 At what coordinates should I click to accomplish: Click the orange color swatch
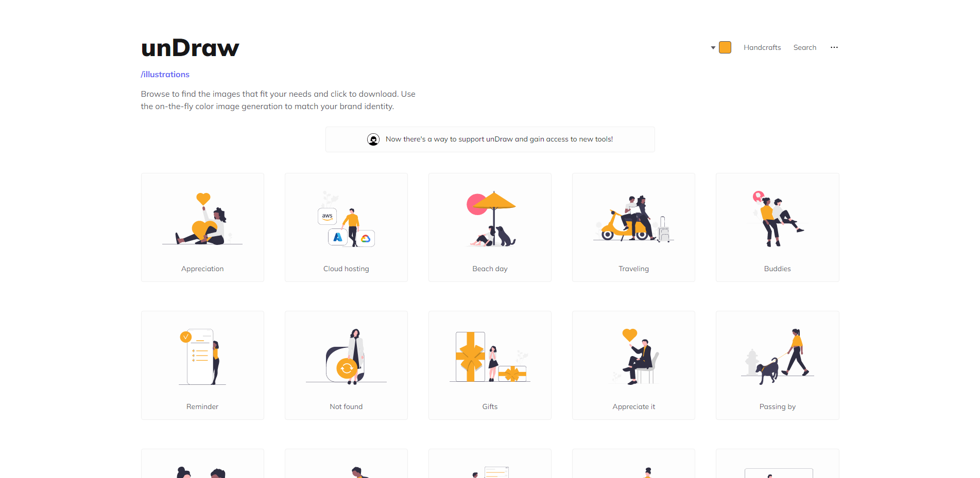point(725,47)
